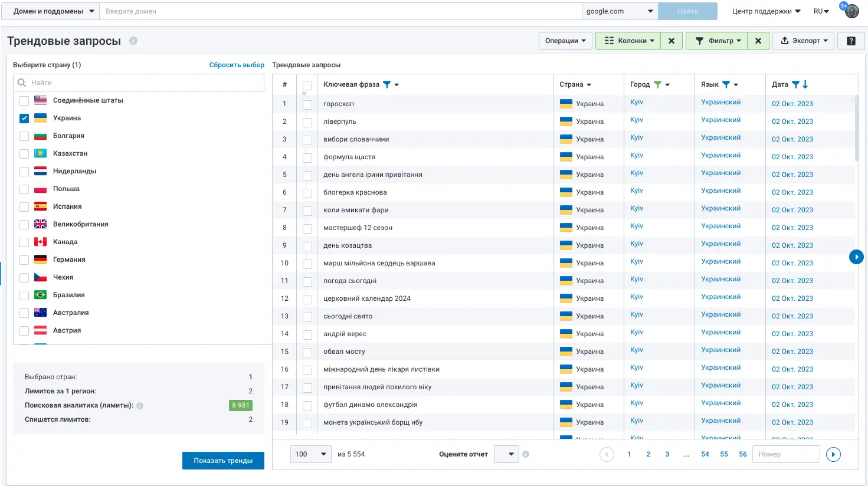
Task: Reset filters with the X beside Фильтр
Action: 758,41
